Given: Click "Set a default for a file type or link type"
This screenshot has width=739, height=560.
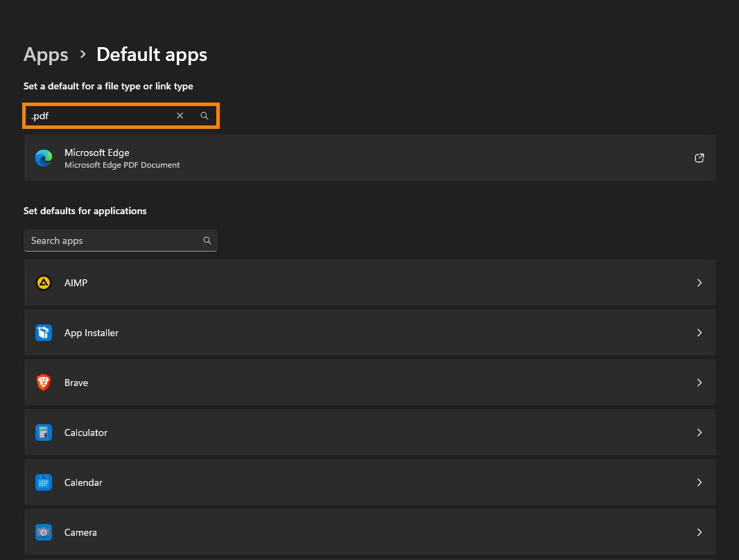Looking at the screenshot, I should pos(108,86).
